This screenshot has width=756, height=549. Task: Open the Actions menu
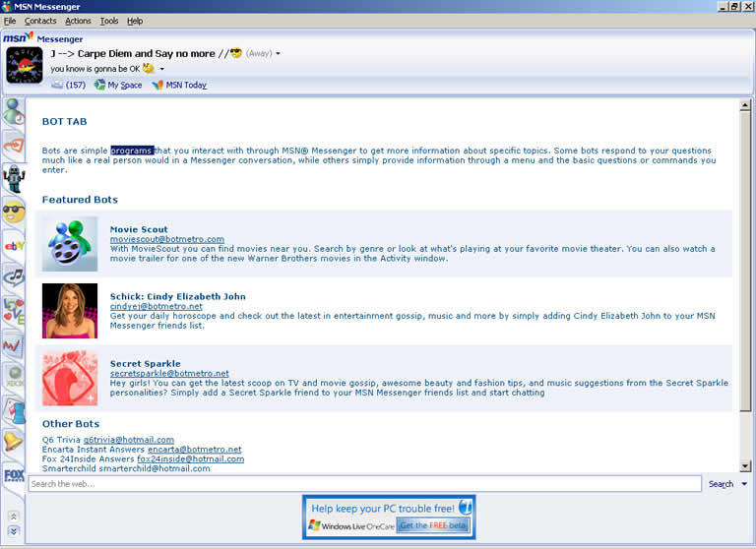tap(78, 21)
